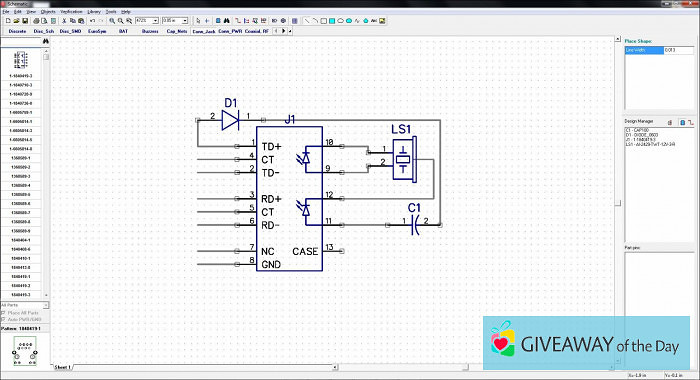The width and height of the screenshot is (700, 380).
Task: Click the Line Width value field
Action: tap(679, 50)
